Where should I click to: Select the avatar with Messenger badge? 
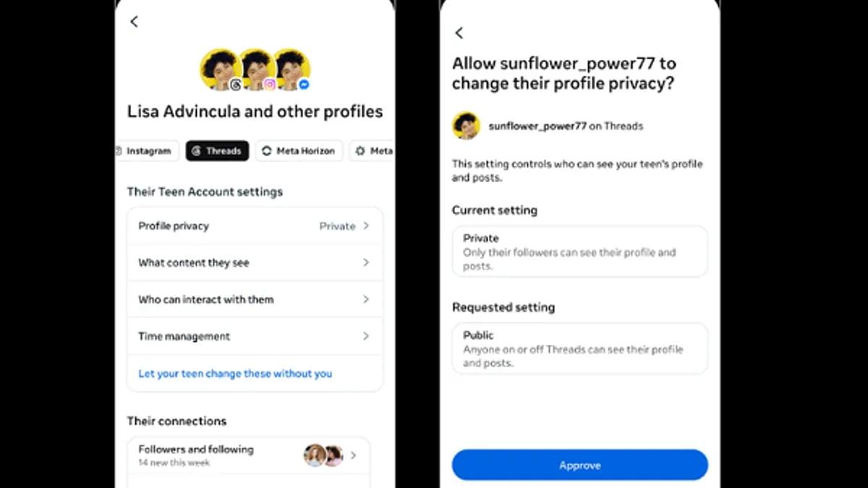pyautogui.click(x=292, y=69)
